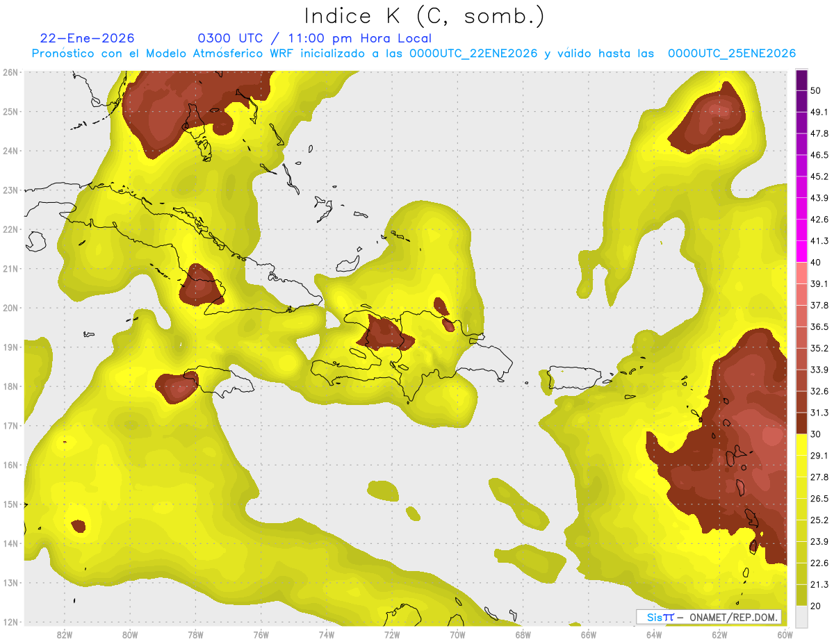834x644 pixels.
Task: Click the colorbar value "49.1"
Action: coord(819,112)
